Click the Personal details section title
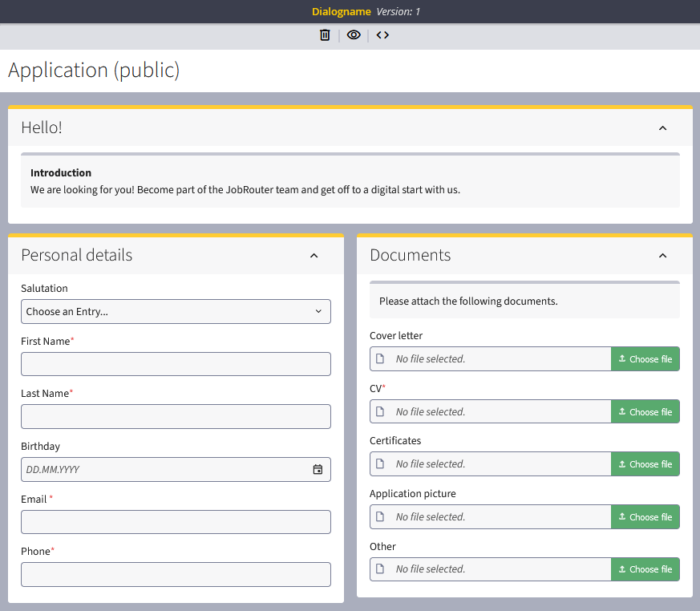The image size is (700, 611). (x=77, y=255)
